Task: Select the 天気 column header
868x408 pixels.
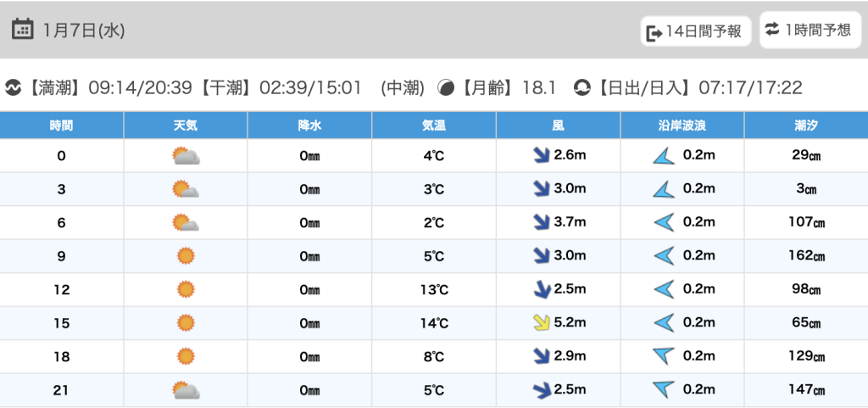Action: tap(186, 126)
